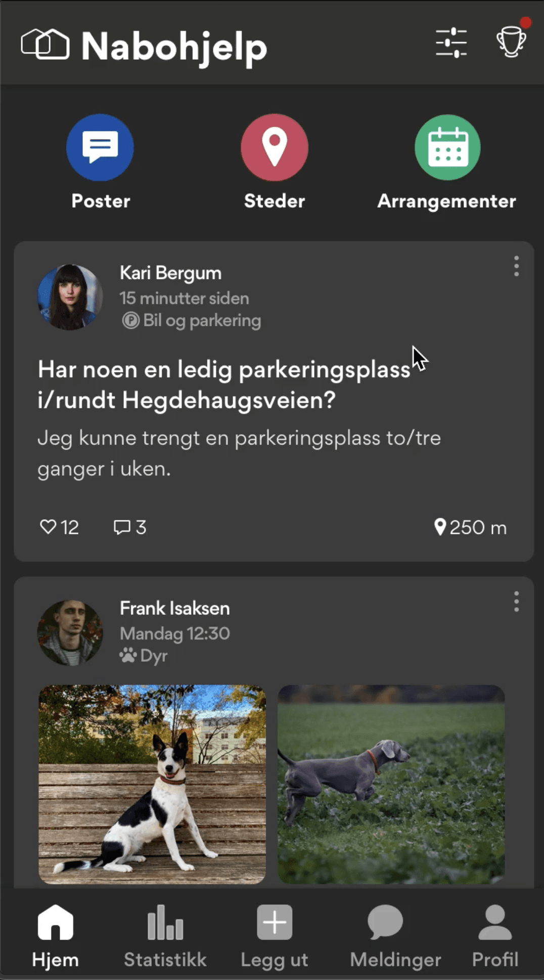Tap the Legg ut plus button
The image size is (544, 980).
tap(274, 923)
